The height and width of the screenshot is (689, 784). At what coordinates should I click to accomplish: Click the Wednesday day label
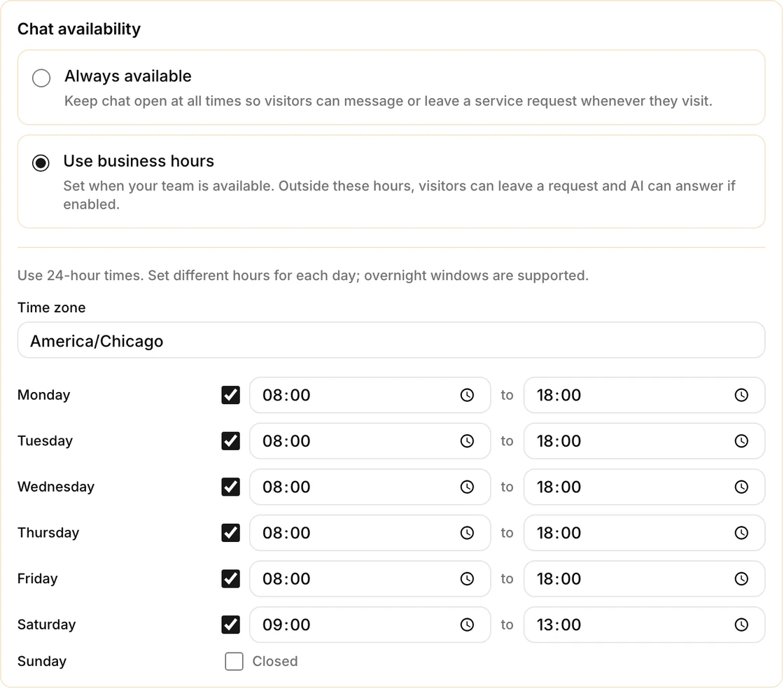coord(56,487)
